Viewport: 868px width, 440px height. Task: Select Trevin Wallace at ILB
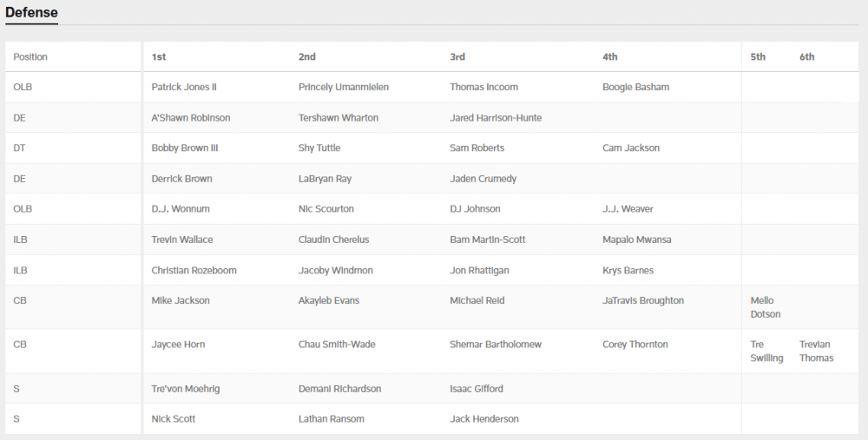tap(181, 240)
